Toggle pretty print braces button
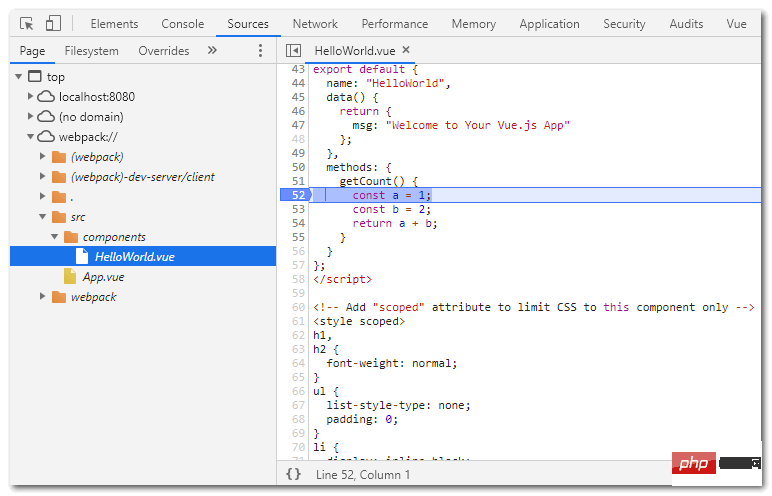The width and height of the screenshot is (772, 496). pyautogui.click(x=293, y=474)
